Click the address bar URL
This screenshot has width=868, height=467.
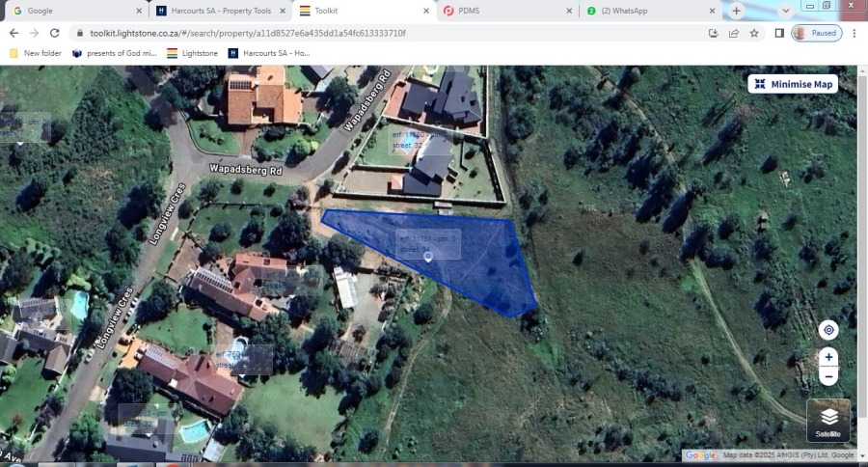click(248, 33)
